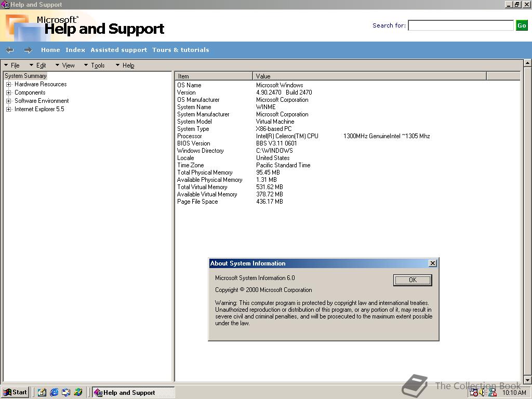This screenshot has height=399, width=532.
Task: Click the back arrow in Help and Support
Action: pyautogui.click(x=10, y=50)
